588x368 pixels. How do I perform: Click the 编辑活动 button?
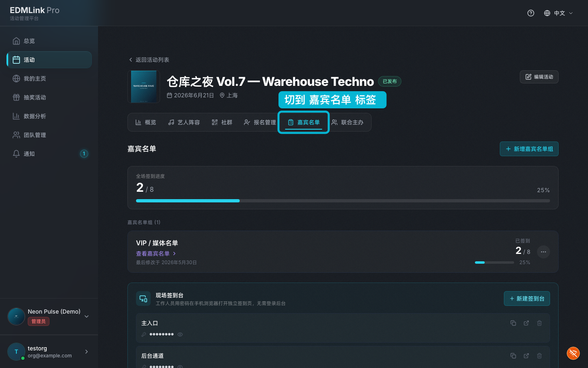539,77
